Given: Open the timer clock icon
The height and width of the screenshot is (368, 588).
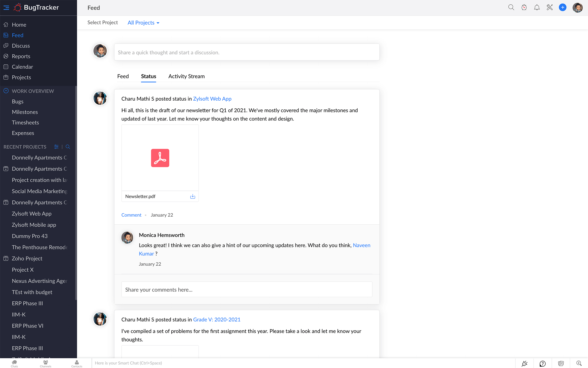Looking at the screenshot, I should (x=524, y=8).
